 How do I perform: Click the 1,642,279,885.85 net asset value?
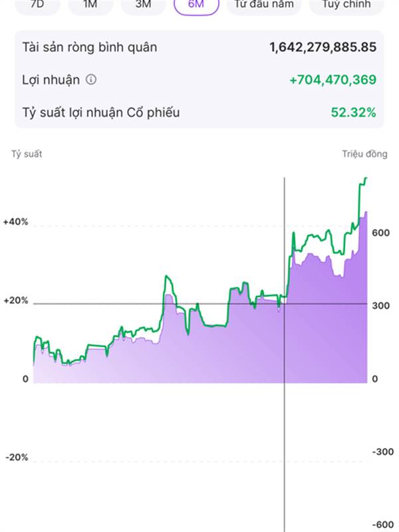pyautogui.click(x=323, y=47)
